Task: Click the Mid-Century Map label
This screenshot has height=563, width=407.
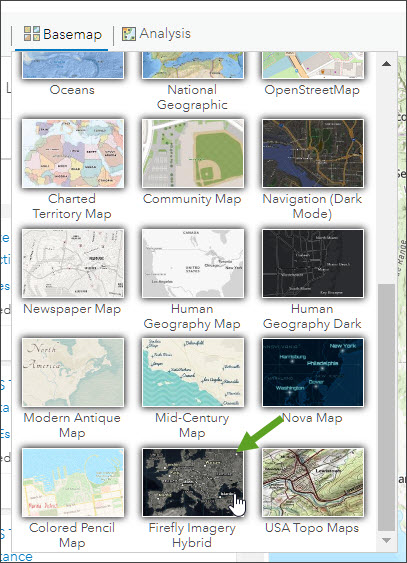Action: (x=192, y=425)
